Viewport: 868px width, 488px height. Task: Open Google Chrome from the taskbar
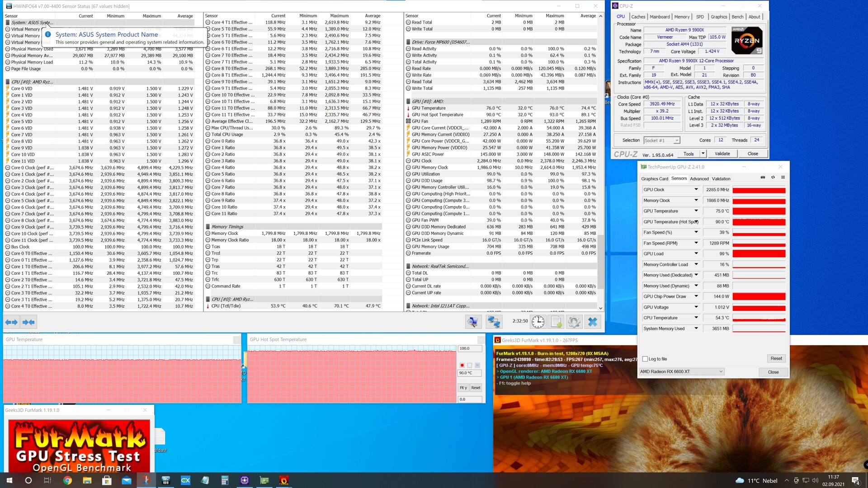[67, 480]
